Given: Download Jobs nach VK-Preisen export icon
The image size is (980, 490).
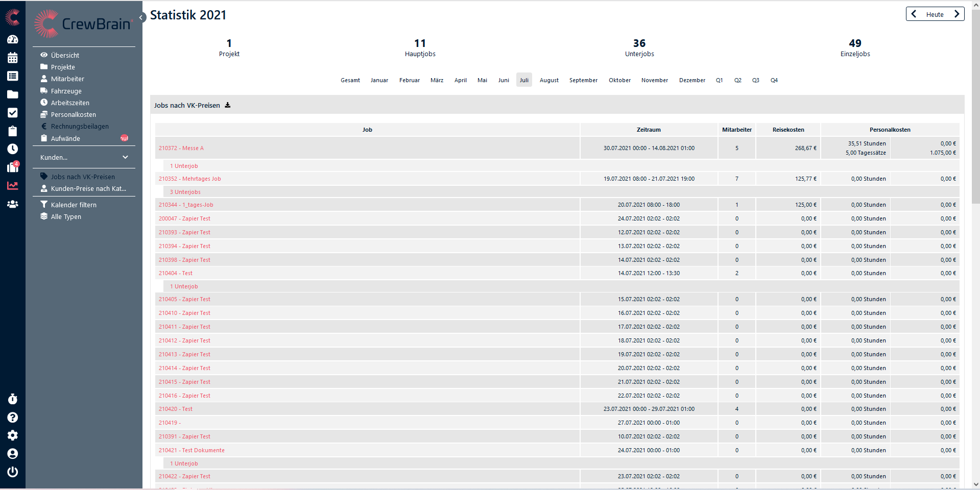Looking at the screenshot, I should pyautogui.click(x=228, y=105).
